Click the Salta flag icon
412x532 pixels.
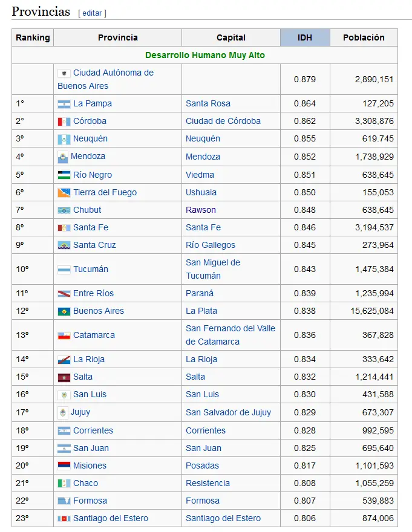point(64,377)
